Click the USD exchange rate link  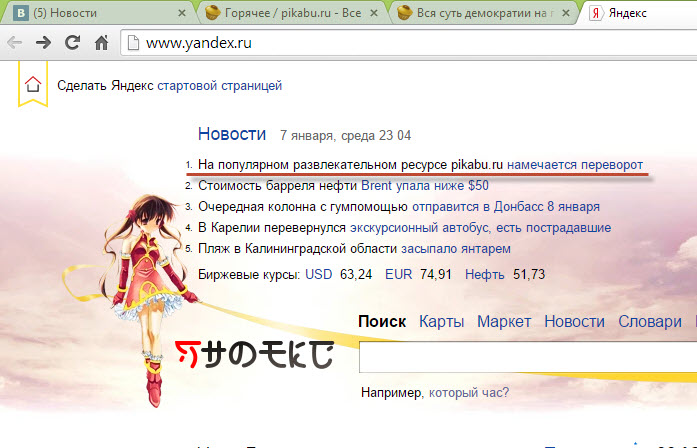pyautogui.click(x=318, y=273)
